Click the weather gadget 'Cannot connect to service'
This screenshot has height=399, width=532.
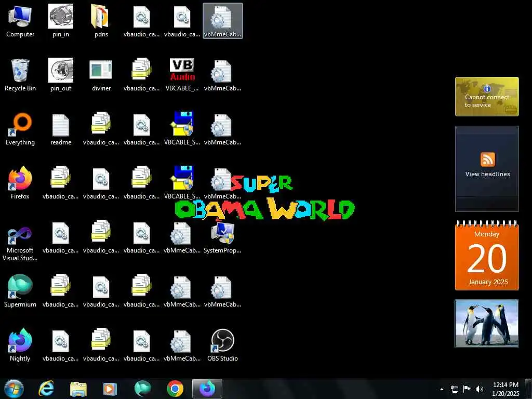click(x=487, y=97)
